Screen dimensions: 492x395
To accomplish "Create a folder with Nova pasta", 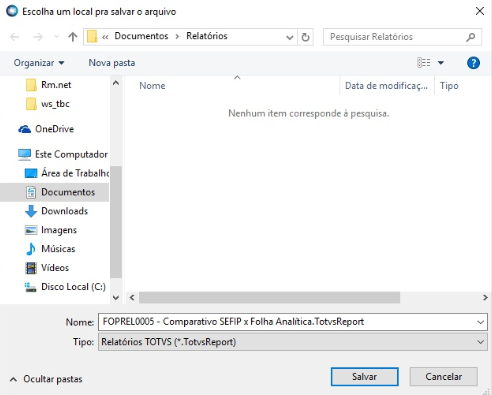I will 112,63.
